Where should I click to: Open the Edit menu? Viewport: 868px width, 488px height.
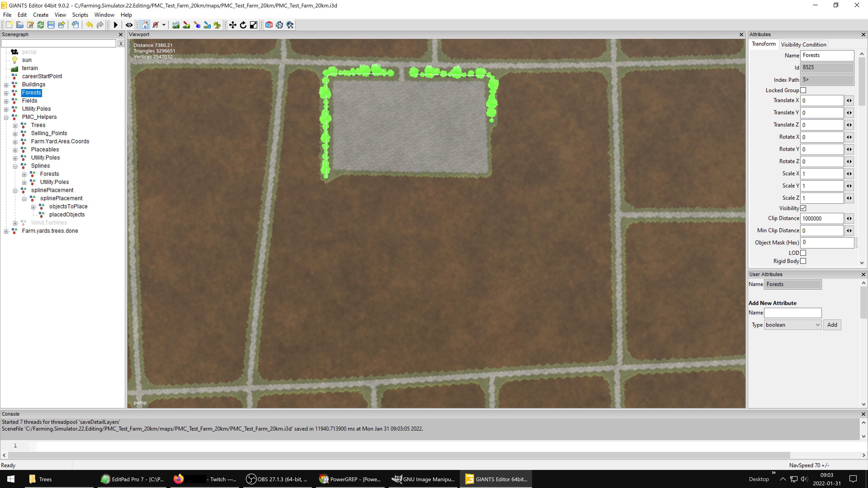coord(22,15)
